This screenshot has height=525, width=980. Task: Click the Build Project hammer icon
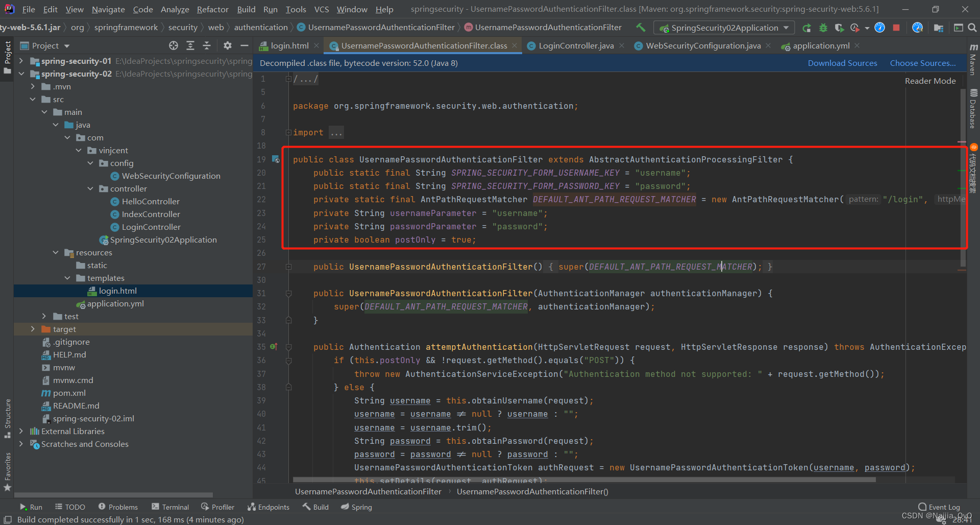(x=641, y=28)
